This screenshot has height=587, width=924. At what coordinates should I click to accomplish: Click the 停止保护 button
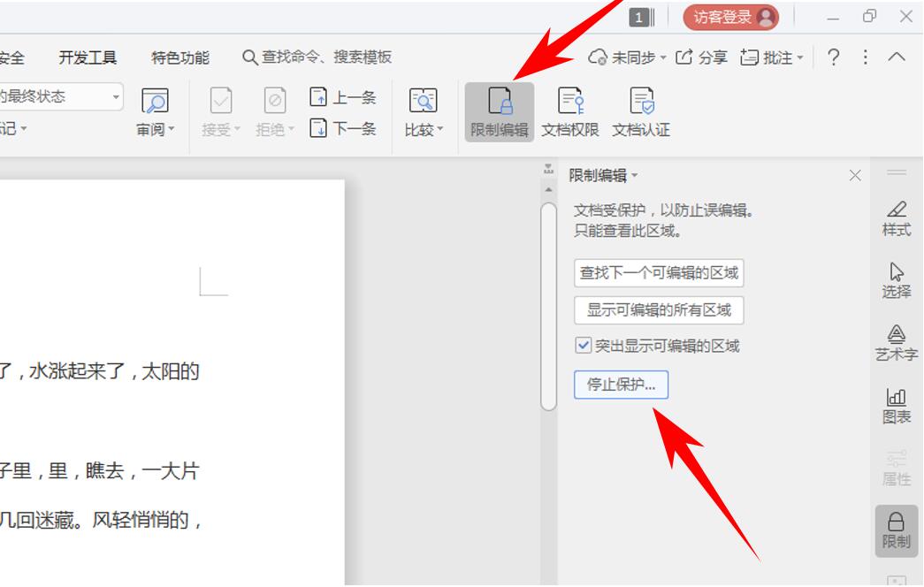(621, 385)
